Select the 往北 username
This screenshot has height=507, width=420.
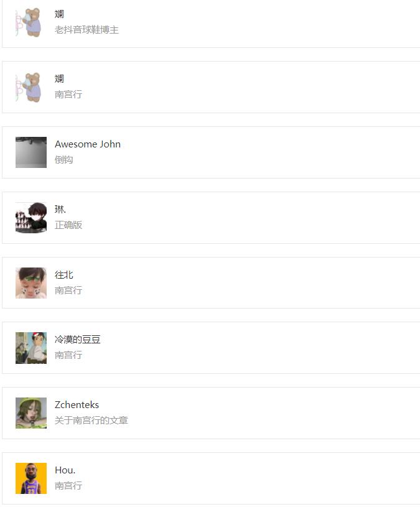(x=63, y=275)
